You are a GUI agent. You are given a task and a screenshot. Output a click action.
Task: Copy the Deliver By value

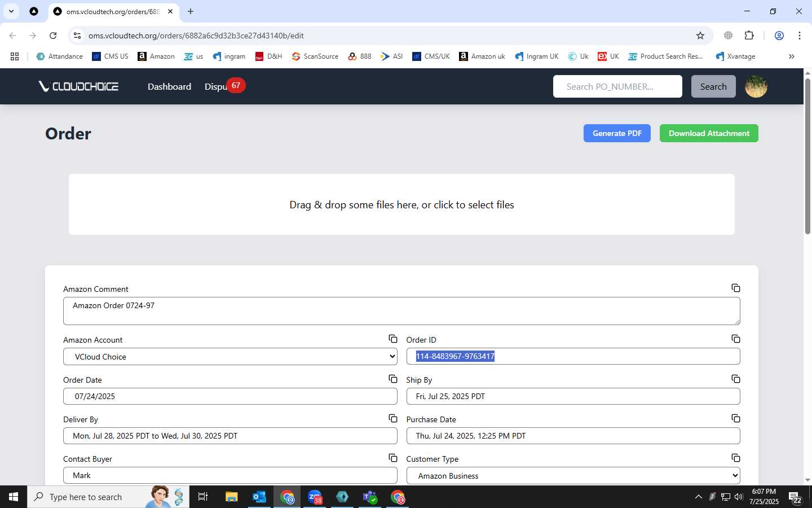pos(393,418)
